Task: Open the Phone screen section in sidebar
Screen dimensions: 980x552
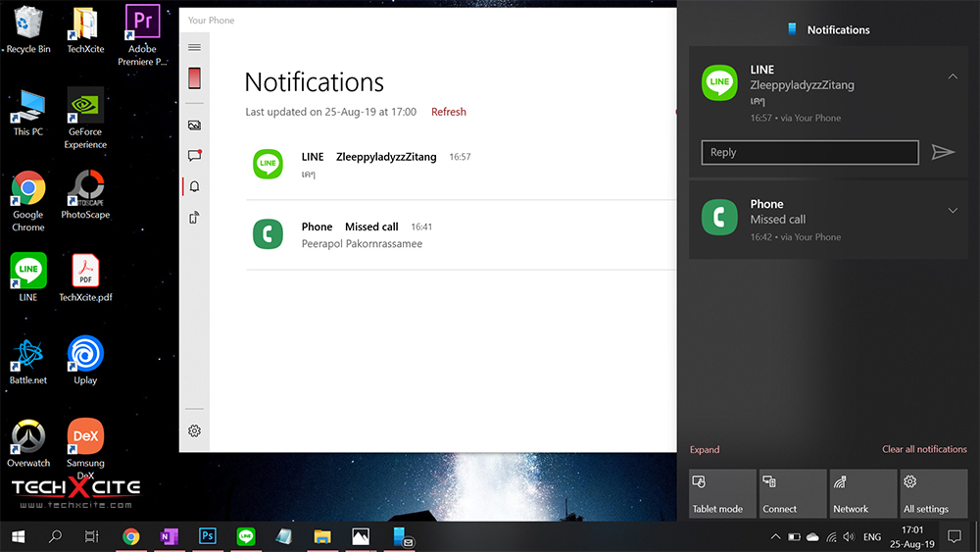Action: click(x=194, y=218)
